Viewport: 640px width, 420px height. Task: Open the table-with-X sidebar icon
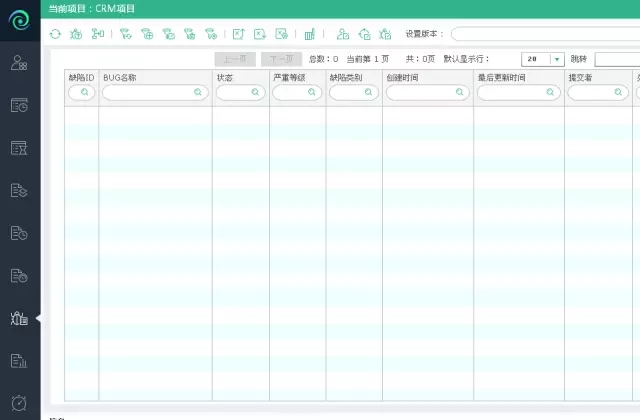click(19, 148)
